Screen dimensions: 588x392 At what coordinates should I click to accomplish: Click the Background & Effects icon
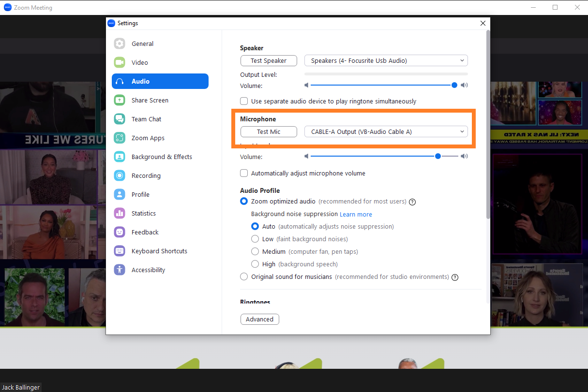coord(120,157)
